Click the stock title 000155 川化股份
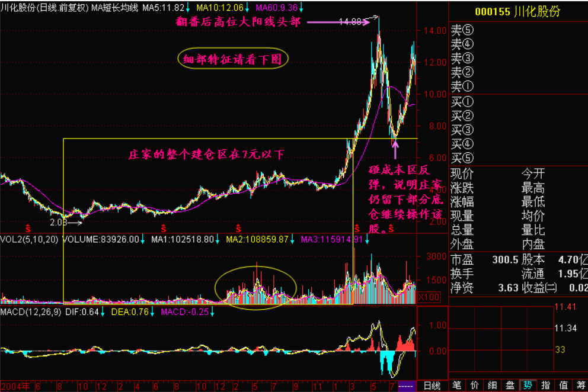 pos(517,12)
